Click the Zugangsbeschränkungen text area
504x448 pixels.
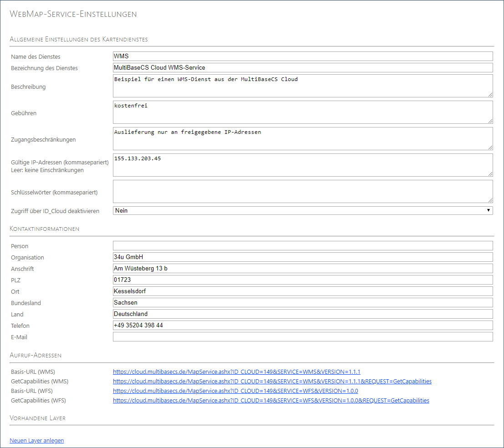click(x=302, y=139)
